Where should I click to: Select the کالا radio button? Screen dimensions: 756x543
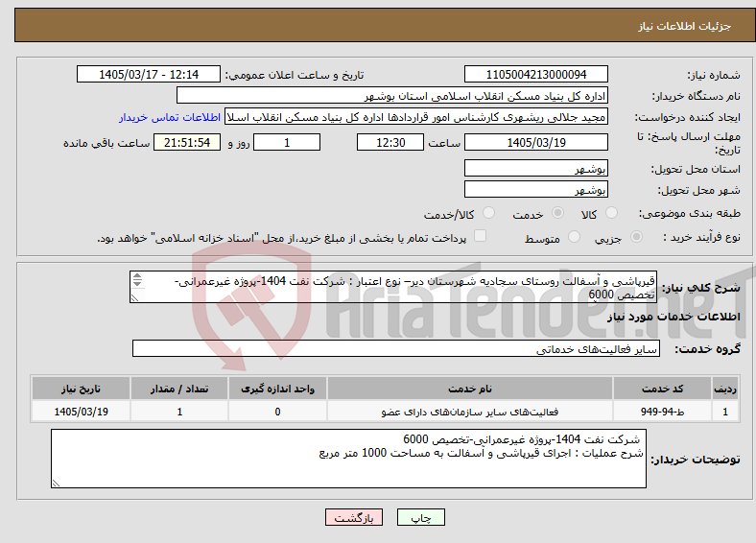611,213
